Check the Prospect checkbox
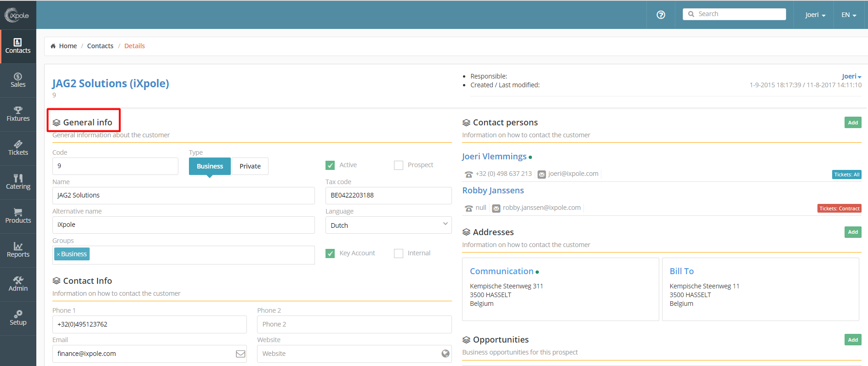868x366 pixels. click(x=399, y=165)
